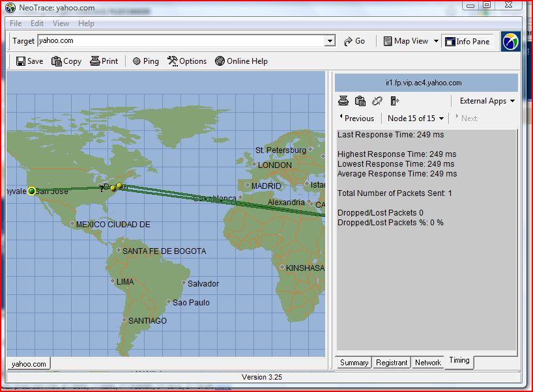Click the Salvador city marker
Image resolution: width=533 pixels, height=392 pixels.
(x=184, y=283)
